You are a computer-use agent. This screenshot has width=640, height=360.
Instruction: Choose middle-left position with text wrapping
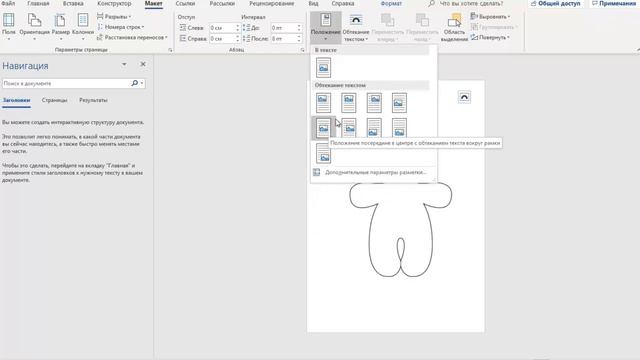[x=399, y=102]
